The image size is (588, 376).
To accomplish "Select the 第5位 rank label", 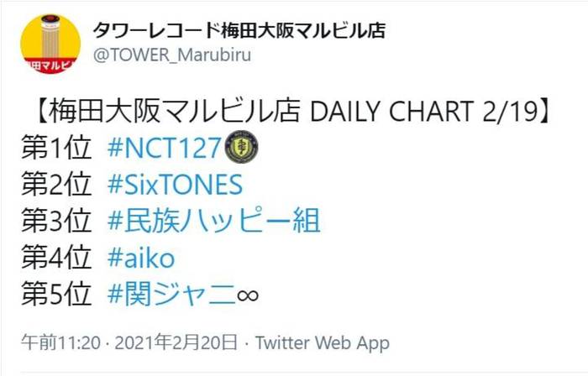I will [56, 294].
